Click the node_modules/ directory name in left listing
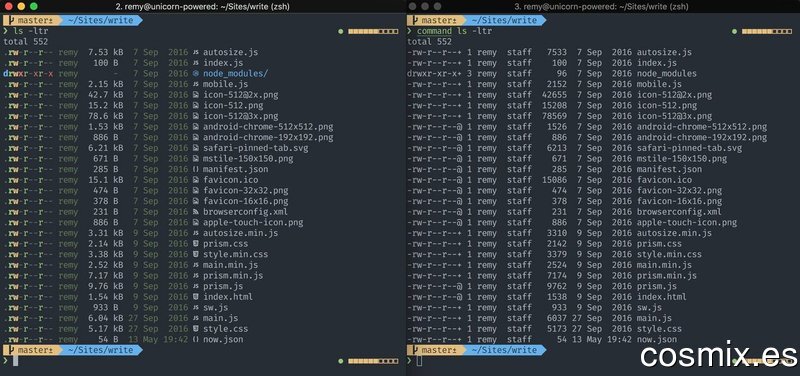800x376 pixels. coord(236,73)
